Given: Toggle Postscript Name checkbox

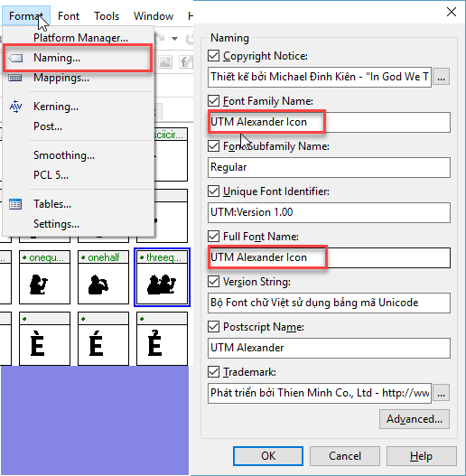Looking at the screenshot, I should (214, 327).
